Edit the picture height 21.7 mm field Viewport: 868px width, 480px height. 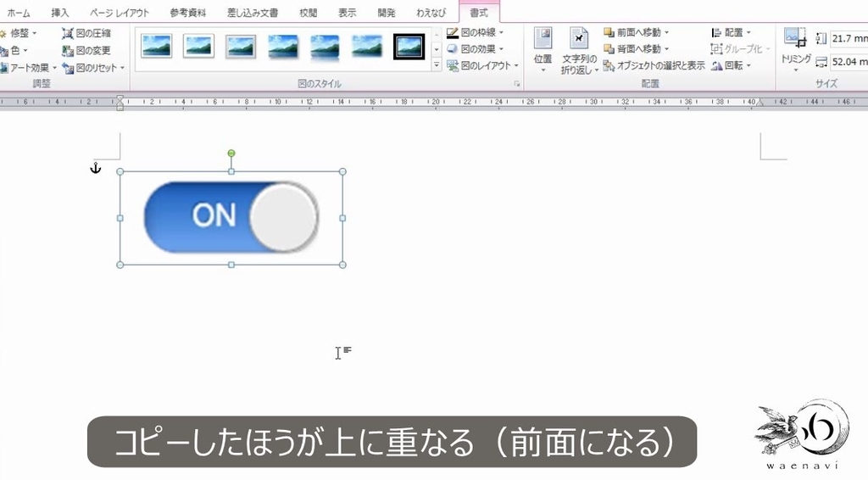pyautogui.click(x=849, y=39)
